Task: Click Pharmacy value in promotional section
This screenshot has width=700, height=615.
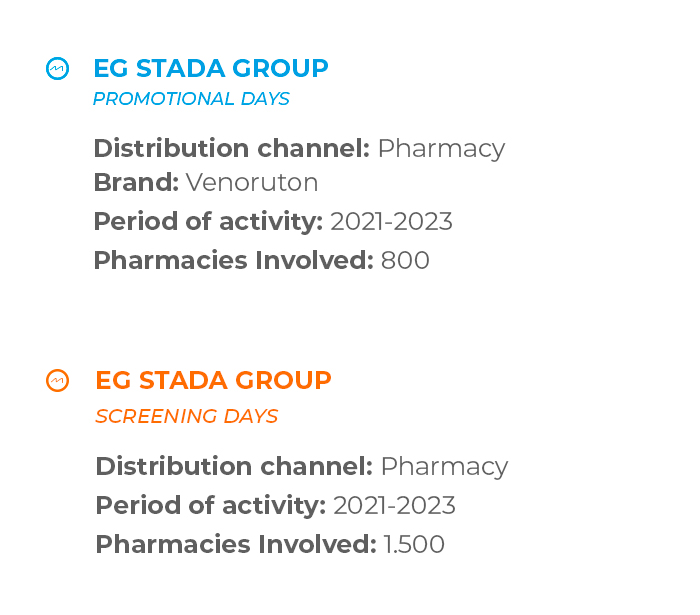Action: [x=442, y=149]
